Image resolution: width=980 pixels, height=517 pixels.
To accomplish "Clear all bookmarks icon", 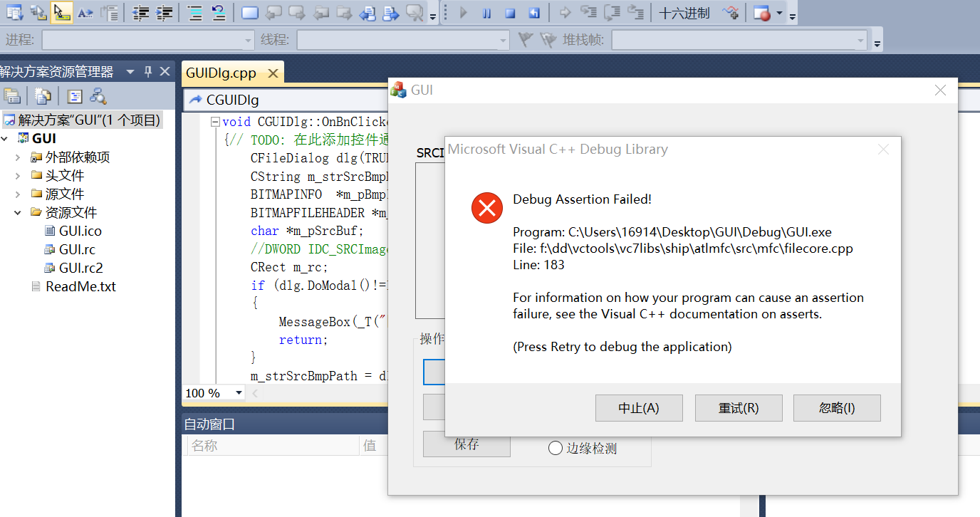I will 415,13.
